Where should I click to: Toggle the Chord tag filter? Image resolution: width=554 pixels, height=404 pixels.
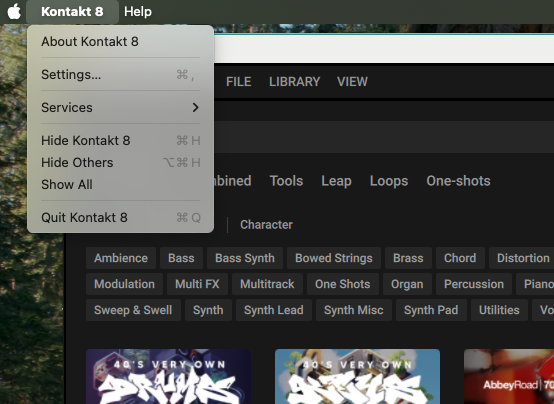(x=460, y=258)
